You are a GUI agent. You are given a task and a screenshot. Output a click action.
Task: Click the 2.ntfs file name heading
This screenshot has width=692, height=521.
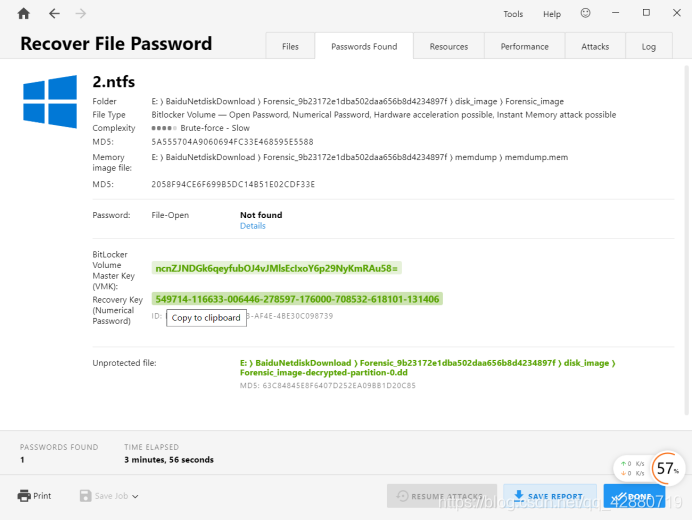click(x=113, y=82)
